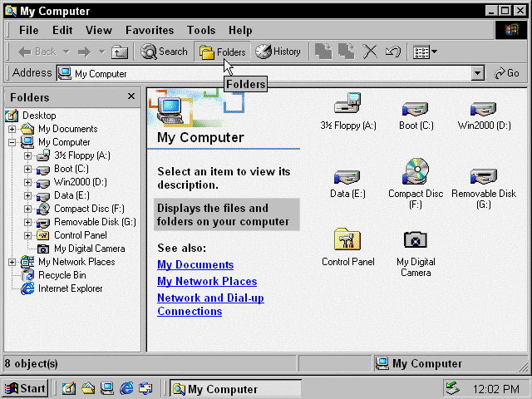Click the Back toolbar button
Screen dimensions: 532x399
[37, 52]
